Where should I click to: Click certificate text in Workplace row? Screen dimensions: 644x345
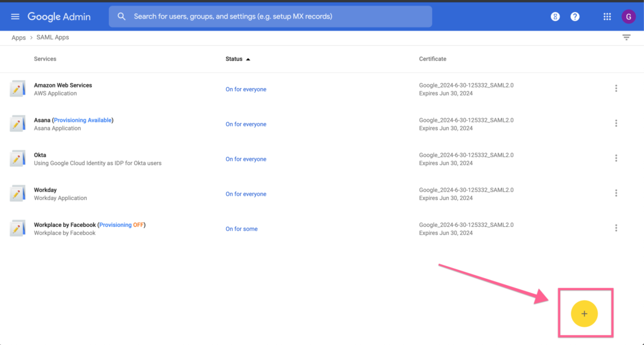coord(466,229)
